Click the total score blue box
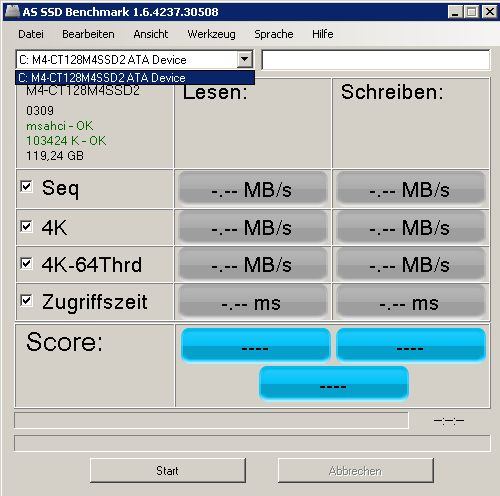500x496 pixels. point(334,383)
